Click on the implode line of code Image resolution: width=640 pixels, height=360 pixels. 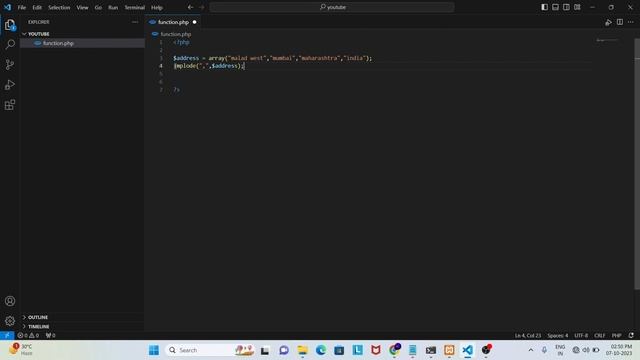point(209,66)
